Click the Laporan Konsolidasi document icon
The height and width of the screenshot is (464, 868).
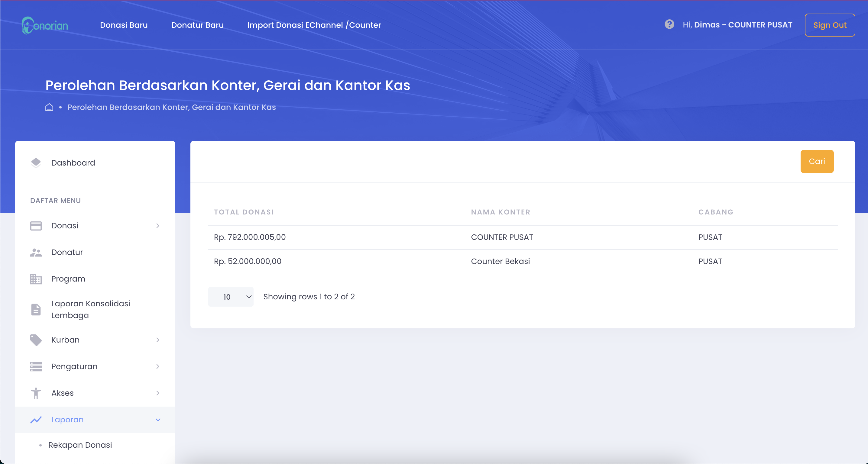click(36, 309)
